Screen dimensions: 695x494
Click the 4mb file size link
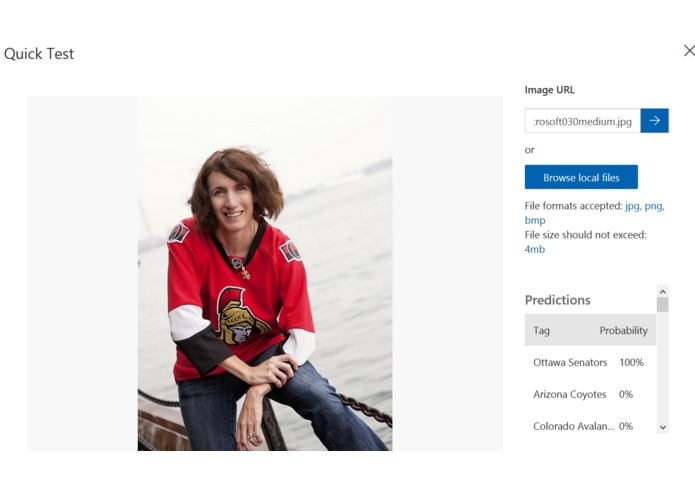[x=535, y=249]
